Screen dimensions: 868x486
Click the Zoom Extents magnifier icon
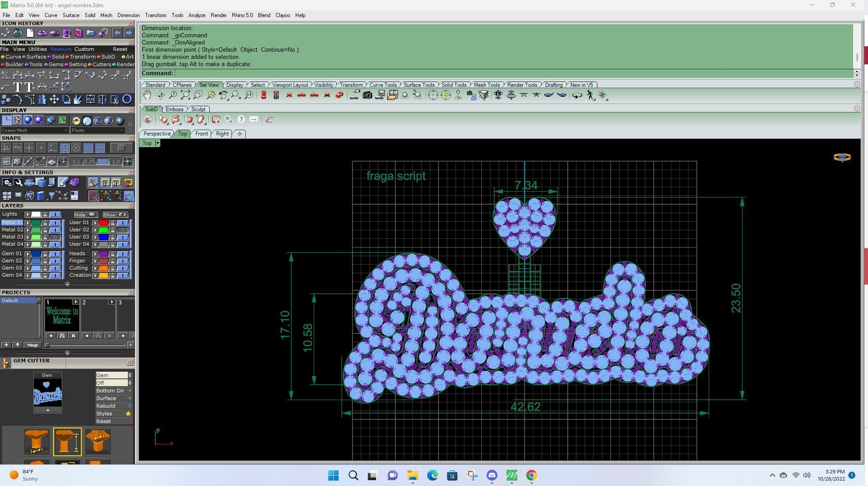[185, 95]
